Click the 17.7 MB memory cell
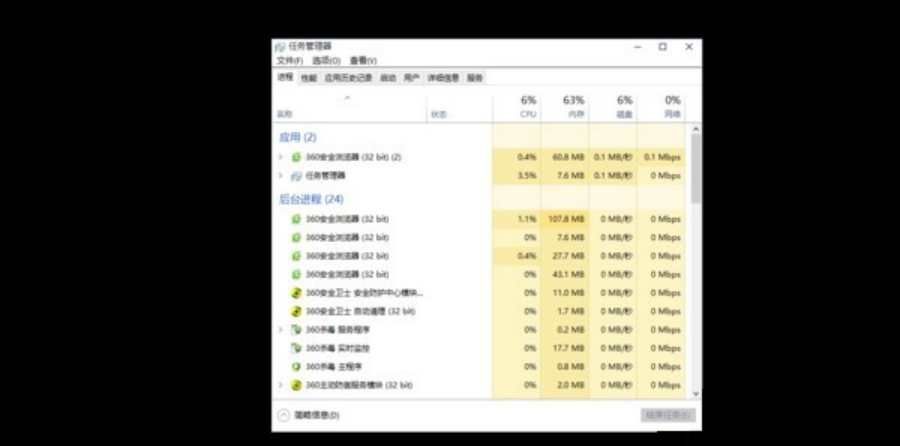 [x=565, y=348]
